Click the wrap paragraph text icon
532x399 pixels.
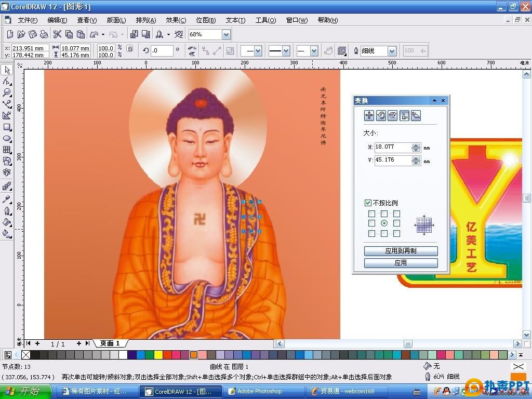click(x=342, y=51)
